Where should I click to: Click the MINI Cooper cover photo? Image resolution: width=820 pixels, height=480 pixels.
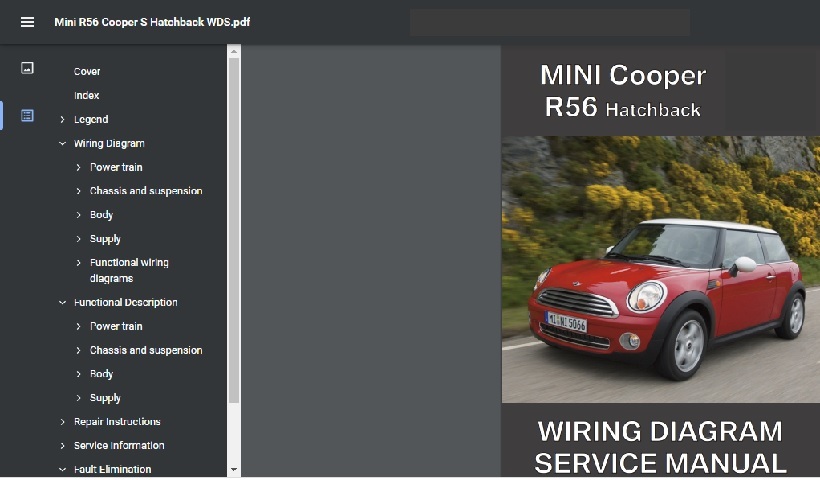pos(660,269)
